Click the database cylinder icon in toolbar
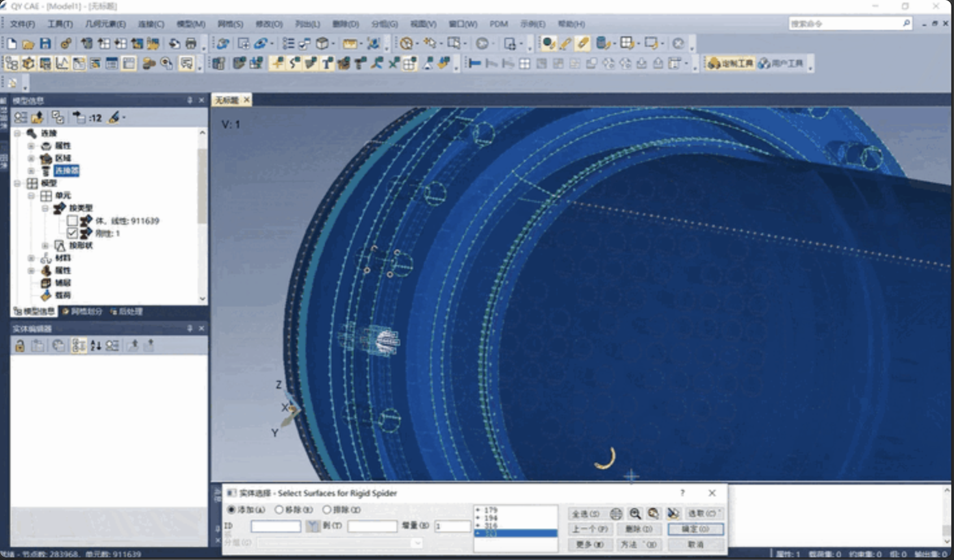 coord(602,44)
